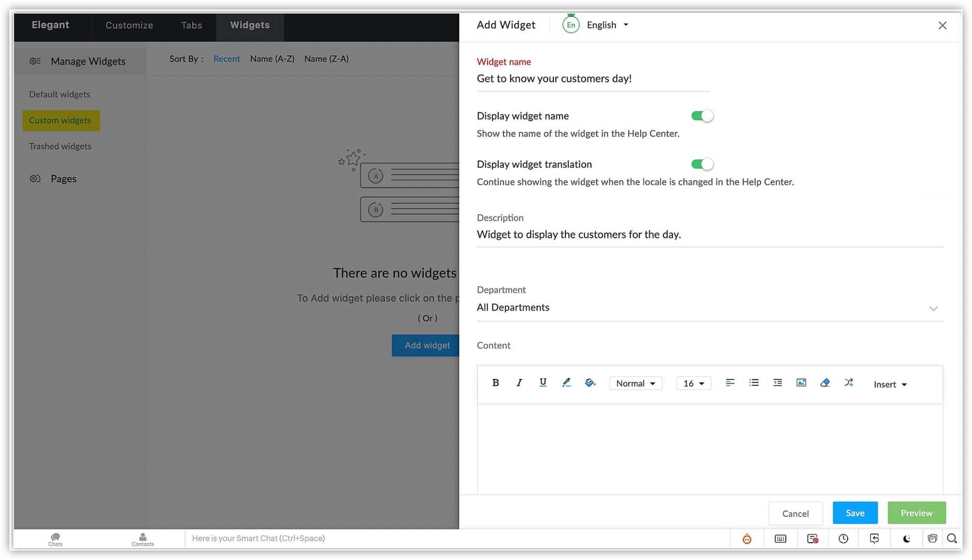Image resolution: width=972 pixels, height=560 pixels.
Task: Select Trashed widgets in the sidebar
Action: tap(60, 146)
